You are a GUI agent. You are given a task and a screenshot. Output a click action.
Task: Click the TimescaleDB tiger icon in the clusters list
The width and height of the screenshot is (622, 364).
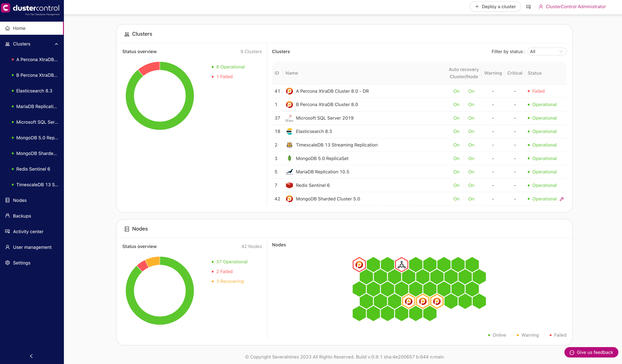coord(289,145)
